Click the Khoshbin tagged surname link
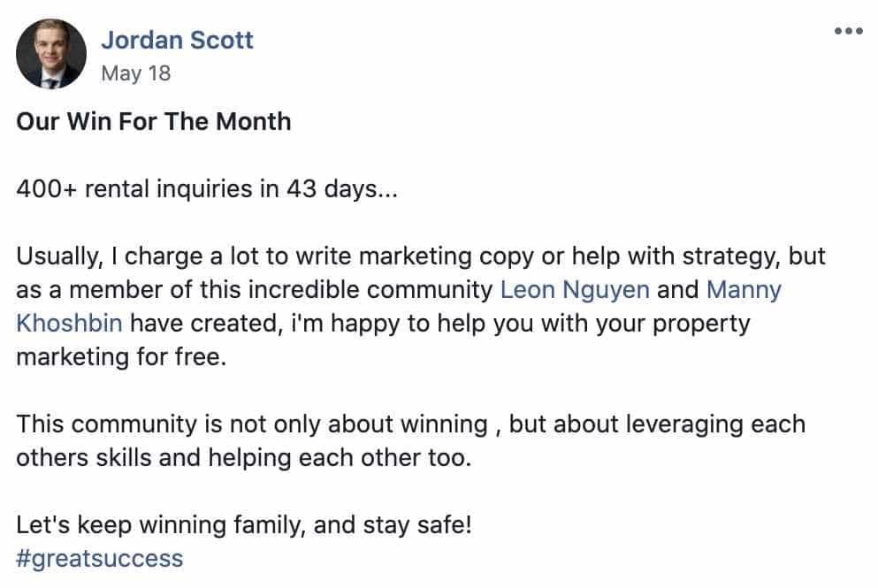878x588 pixels. 70,324
